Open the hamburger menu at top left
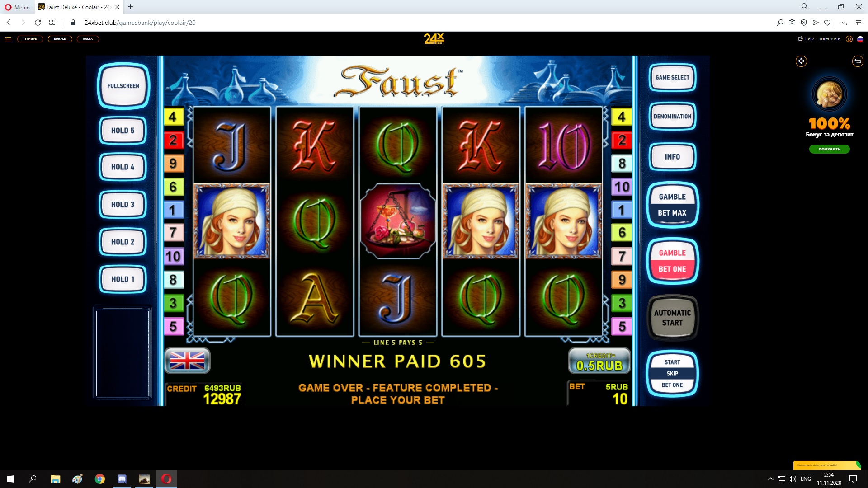 click(8, 39)
